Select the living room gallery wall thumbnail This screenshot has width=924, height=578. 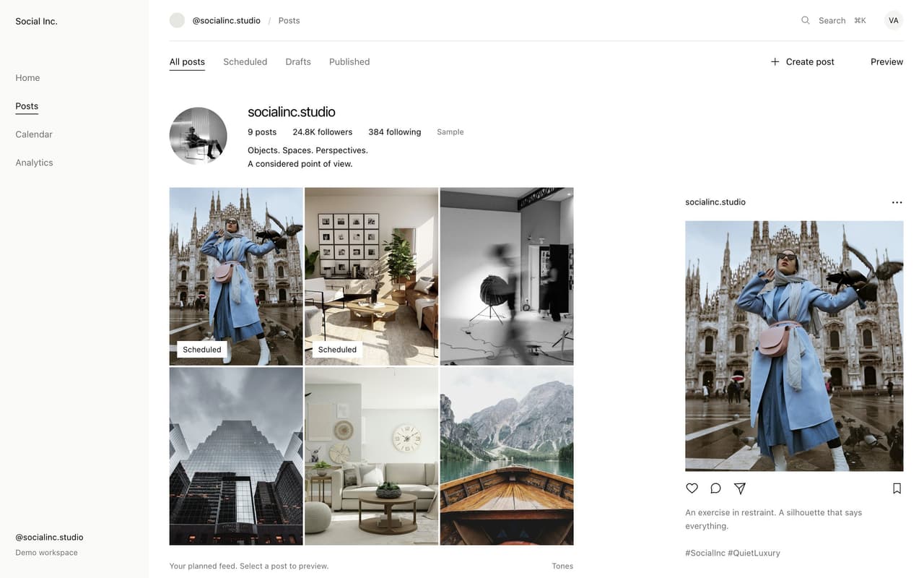(x=371, y=277)
